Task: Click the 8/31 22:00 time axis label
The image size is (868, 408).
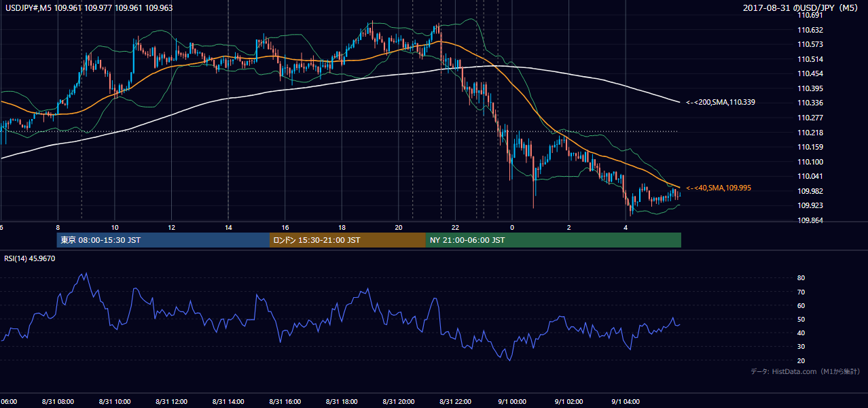Action: tap(455, 402)
